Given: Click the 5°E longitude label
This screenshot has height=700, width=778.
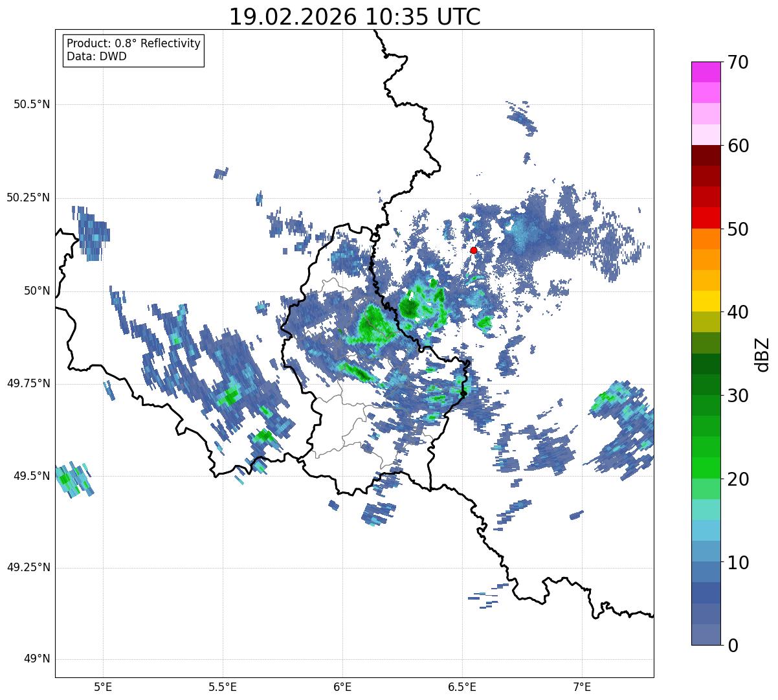Looking at the screenshot, I should click(x=103, y=686).
